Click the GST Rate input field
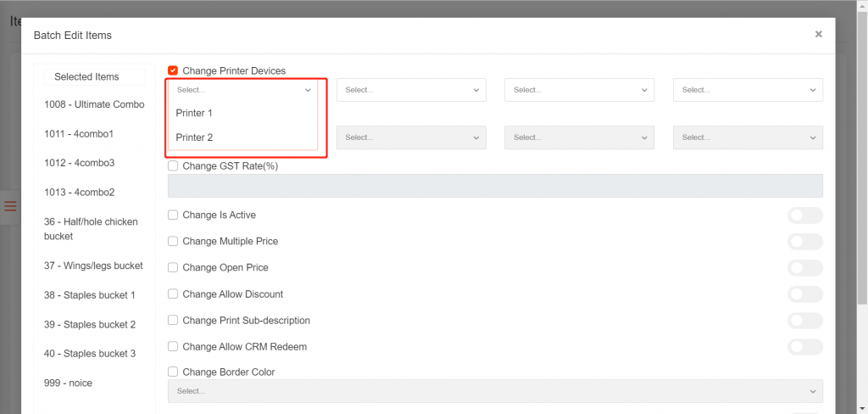This screenshot has width=868, height=414. click(495, 186)
